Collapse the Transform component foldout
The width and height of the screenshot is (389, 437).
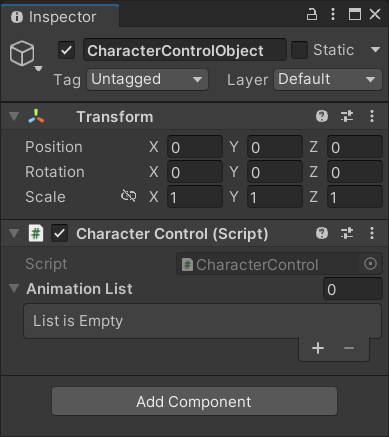click(x=14, y=116)
